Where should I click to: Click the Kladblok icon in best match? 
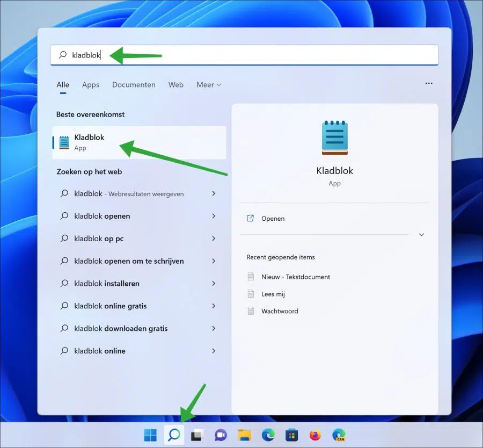pos(64,142)
